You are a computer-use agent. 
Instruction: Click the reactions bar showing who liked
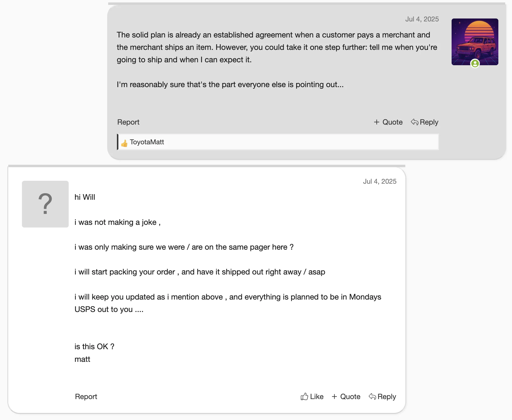coord(278,142)
